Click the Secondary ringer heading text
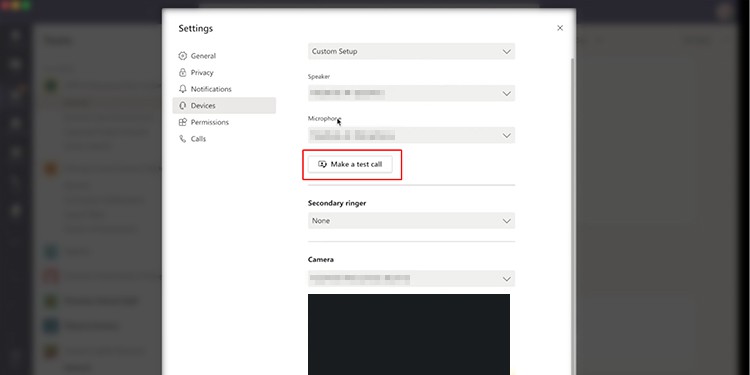This screenshot has width=750, height=375. click(x=337, y=203)
